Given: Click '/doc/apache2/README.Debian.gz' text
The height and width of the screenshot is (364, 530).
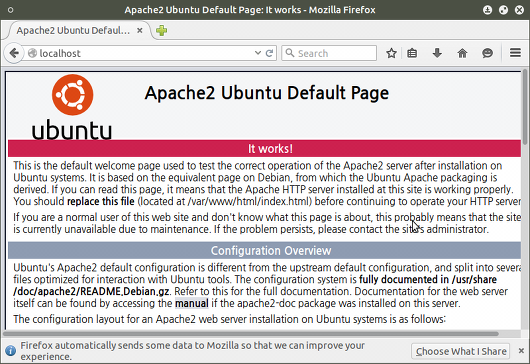Looking at the screenshot, I should tap(92, 291).
